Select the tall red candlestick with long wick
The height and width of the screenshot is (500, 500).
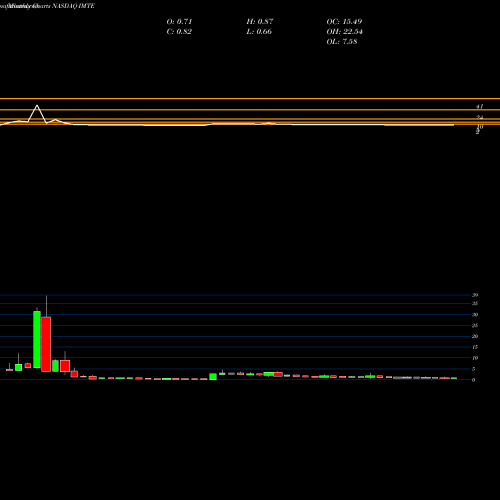click(46, 344)
